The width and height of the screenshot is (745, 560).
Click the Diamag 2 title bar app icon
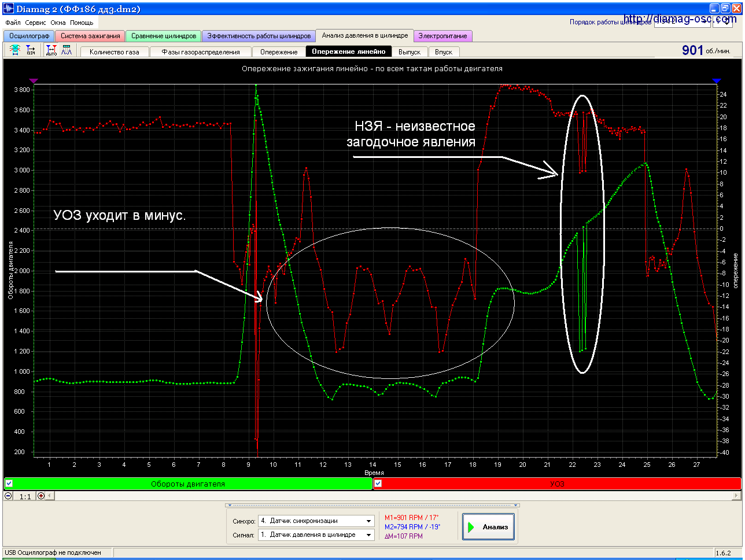pos(8,9)
